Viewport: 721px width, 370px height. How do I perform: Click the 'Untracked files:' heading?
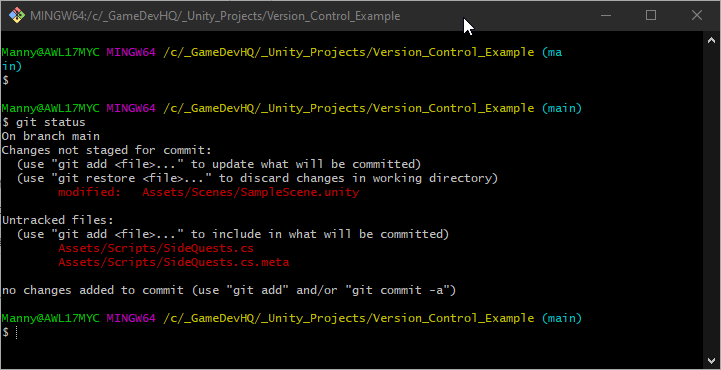(57, 220)
